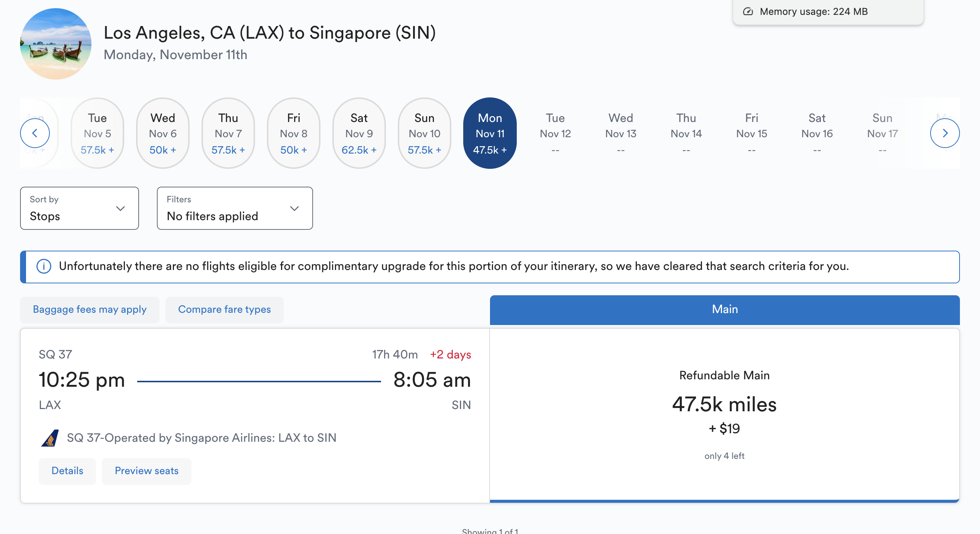Select the Refundable Main 47.5k miles fare
The height and width of the screenshot is (534, 980).
point(724,415)
